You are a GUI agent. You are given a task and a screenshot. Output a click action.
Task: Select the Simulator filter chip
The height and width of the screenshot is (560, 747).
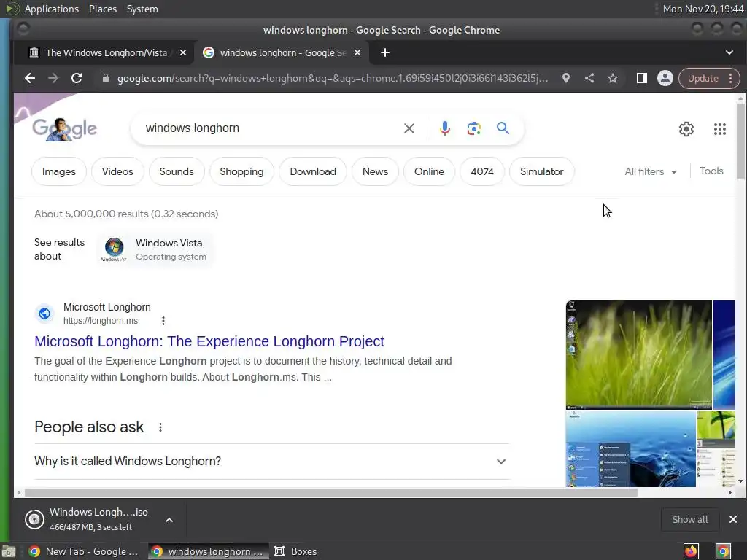(x=542, y=171)
